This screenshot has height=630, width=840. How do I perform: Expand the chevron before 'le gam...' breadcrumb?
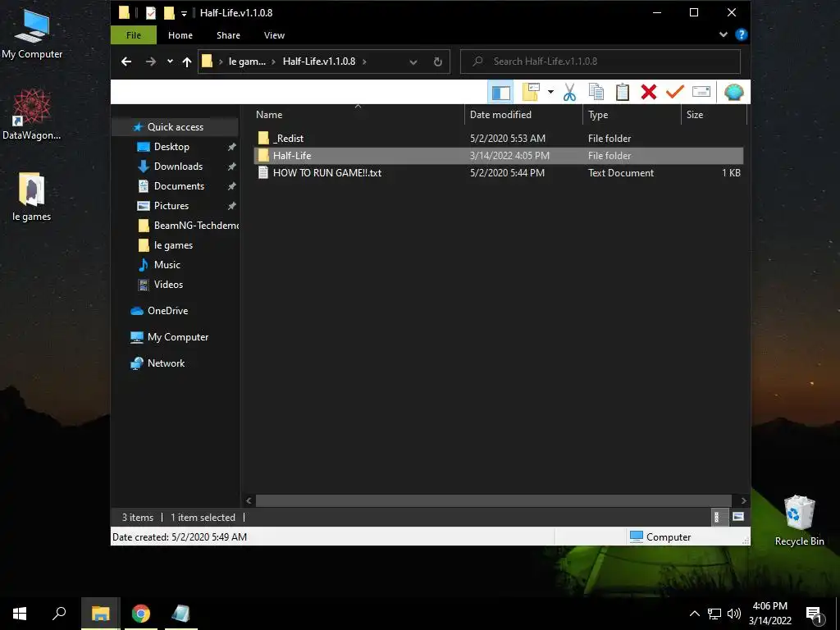coord(221,62)
